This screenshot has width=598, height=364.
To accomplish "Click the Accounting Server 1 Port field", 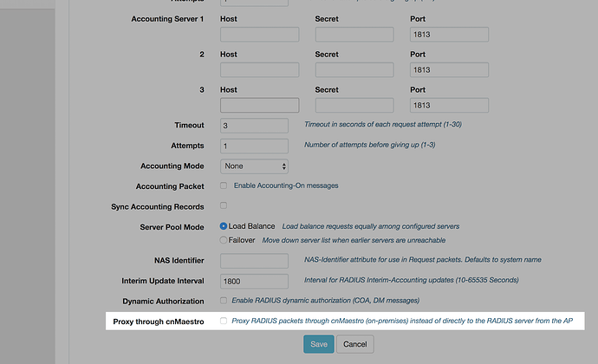I will pyautogui.click(x=449, y=35).
